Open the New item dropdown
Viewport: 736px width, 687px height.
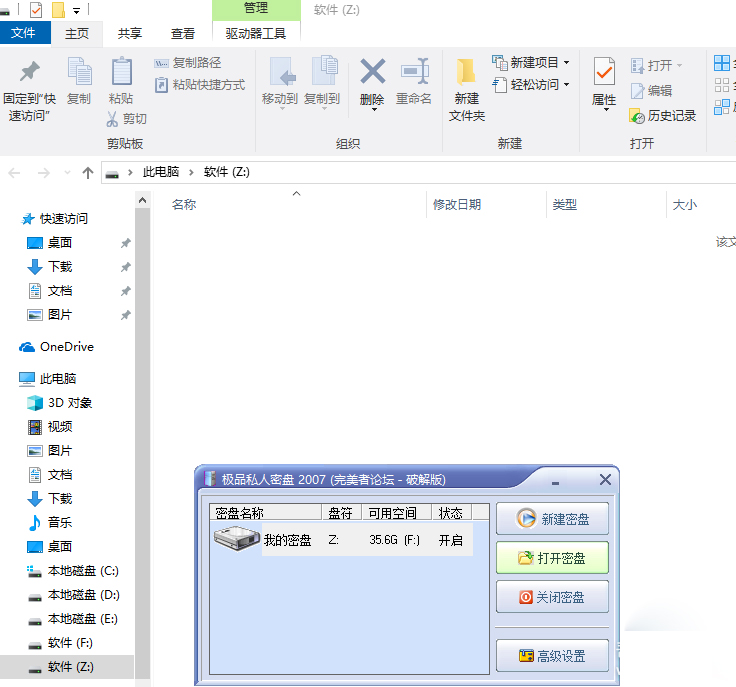[531, 62]
